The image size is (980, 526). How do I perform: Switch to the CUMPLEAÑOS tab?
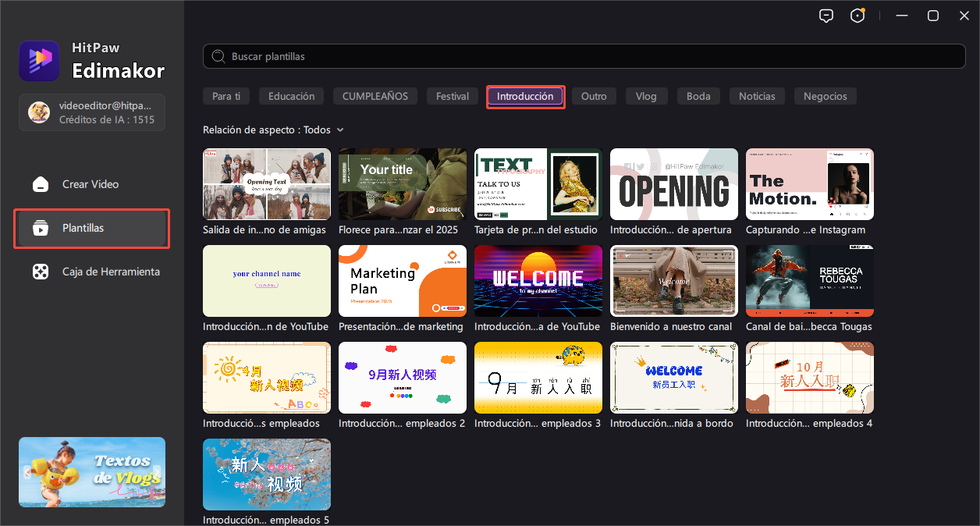[x=375, y=97]
